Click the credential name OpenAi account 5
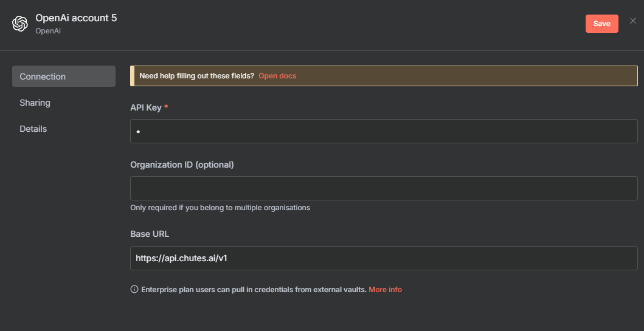The width and height of the screenshot is (644, 331). (x=76, y=18)
